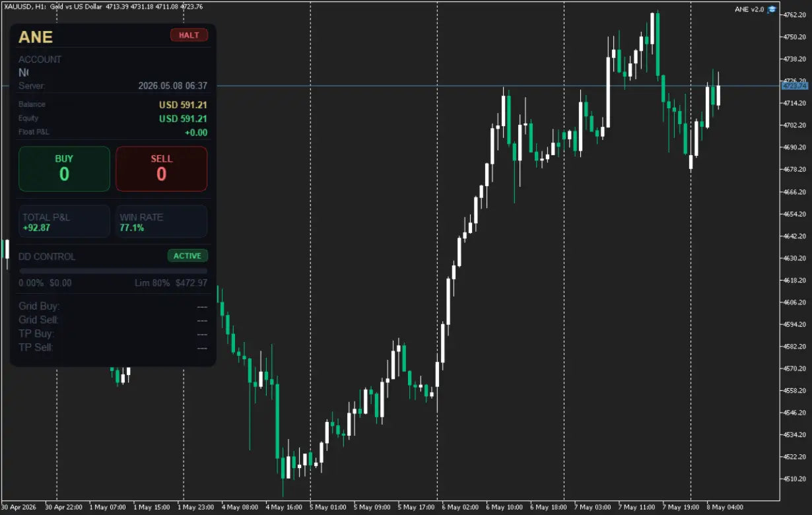Viewport: 812px width, 515px height.
Task: Click time axis label 1 May 07:00
Action: (x=107, y=508)
